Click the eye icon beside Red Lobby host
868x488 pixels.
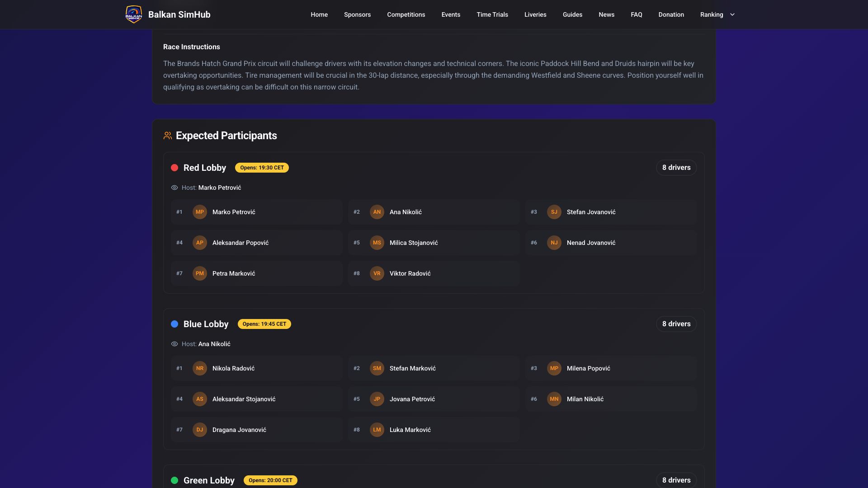[x=175, y=188]
